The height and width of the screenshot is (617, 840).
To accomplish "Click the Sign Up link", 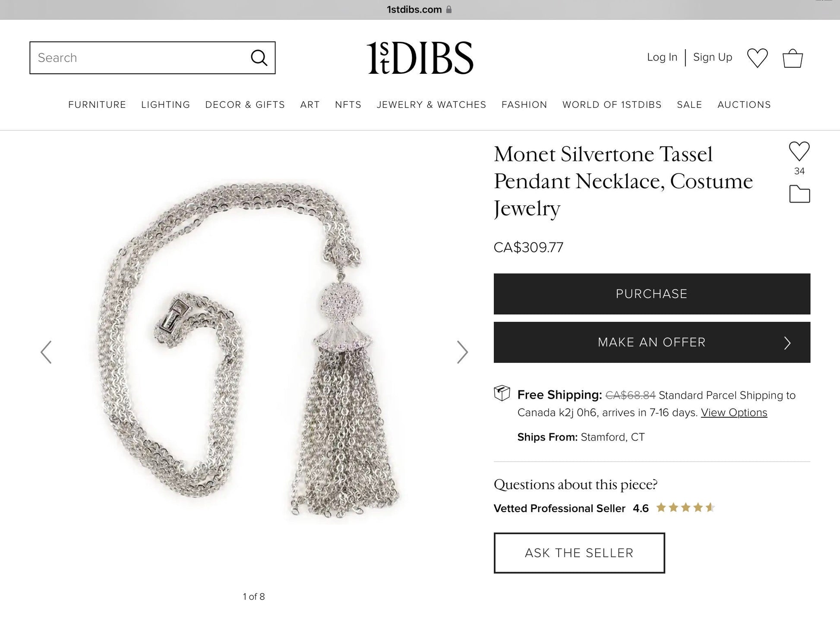I will coord(712,57).
